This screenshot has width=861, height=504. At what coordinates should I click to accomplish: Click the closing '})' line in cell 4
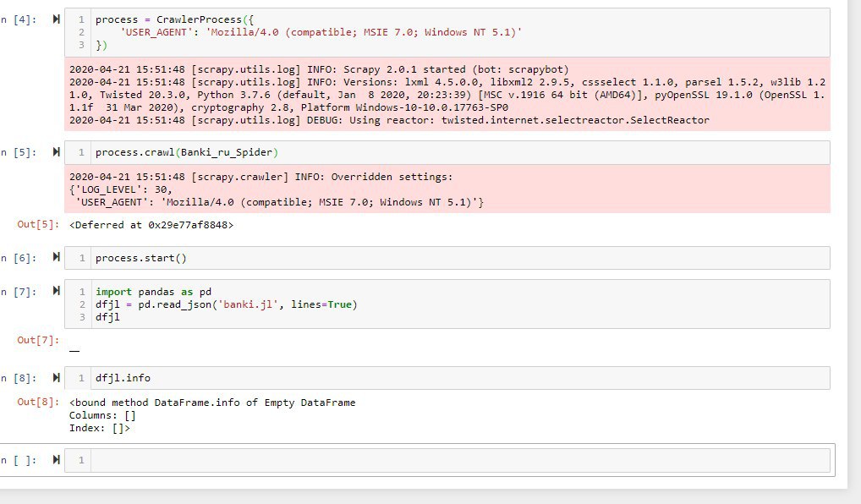click(101, 45)
